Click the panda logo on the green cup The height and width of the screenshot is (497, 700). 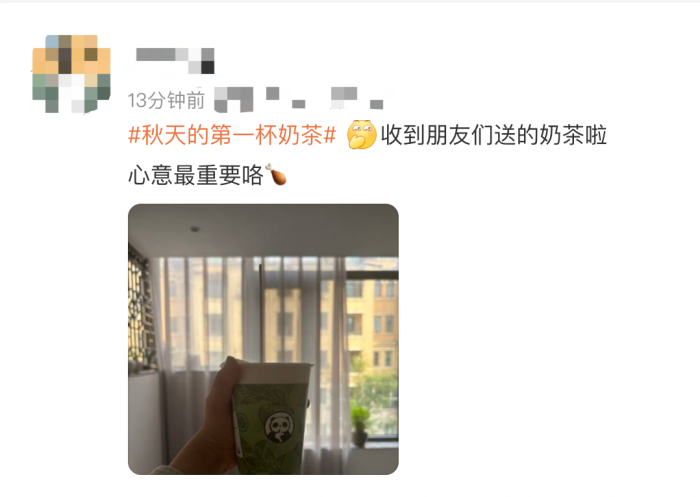coord(279,427)
